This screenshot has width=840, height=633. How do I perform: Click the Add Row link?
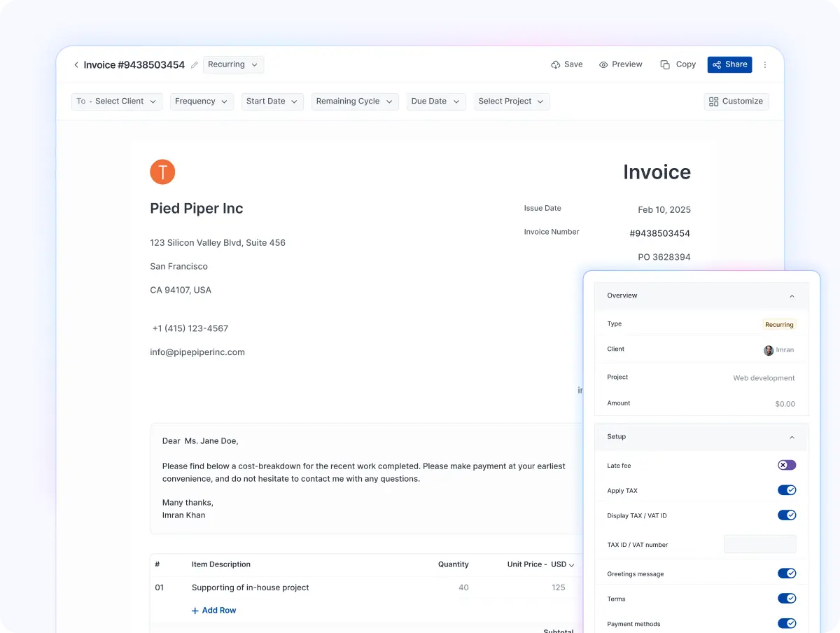(213, 611)
